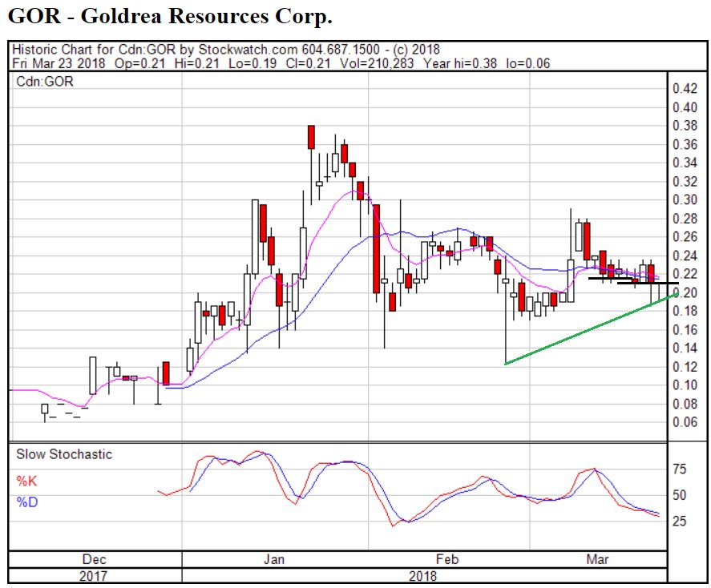Click the 'Jan' month label

pyautogui.click(x=274, y=559)
